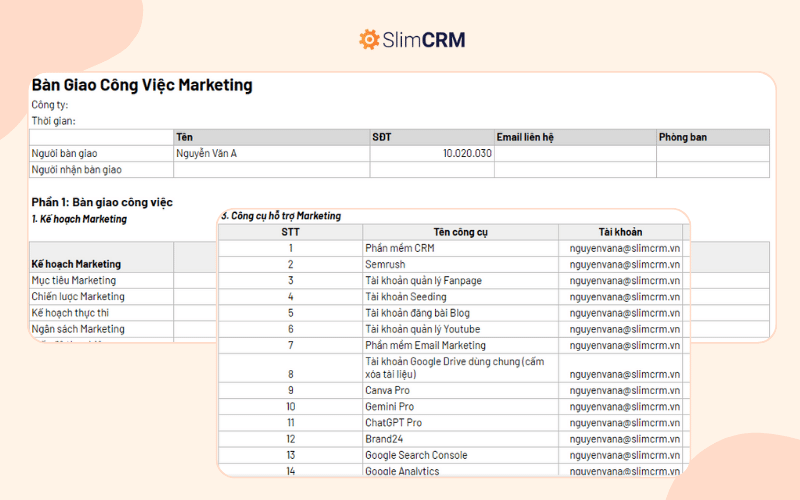
Task: Select the 'STT' column header
Action: pos(290,232)
